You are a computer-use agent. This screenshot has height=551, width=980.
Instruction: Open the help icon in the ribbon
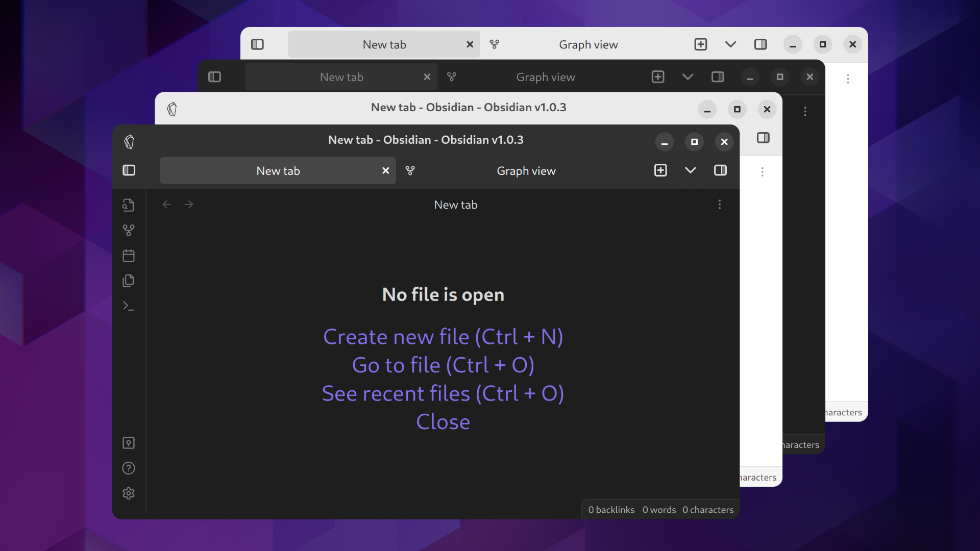(128, 468)
